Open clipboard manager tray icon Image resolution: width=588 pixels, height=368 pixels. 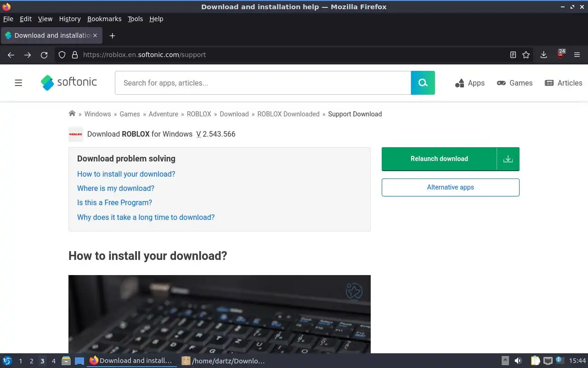[536, 361]
